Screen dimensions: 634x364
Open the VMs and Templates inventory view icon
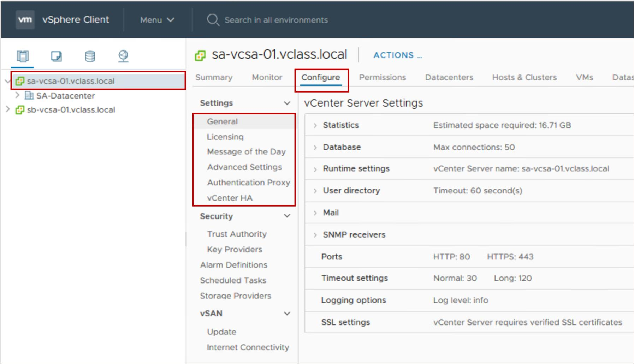pyautogui.click(x=56, y=56)
